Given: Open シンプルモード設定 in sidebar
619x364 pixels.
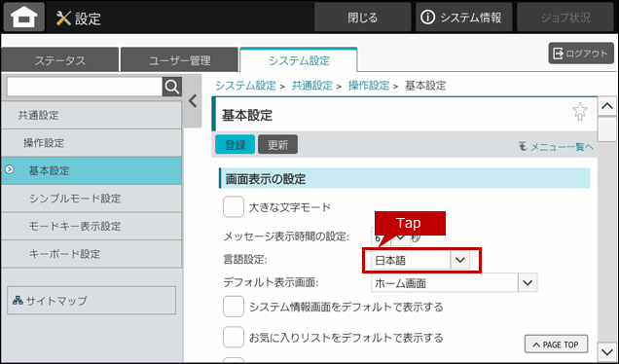Looking at the screenshot, I should (x=91, y=199).
